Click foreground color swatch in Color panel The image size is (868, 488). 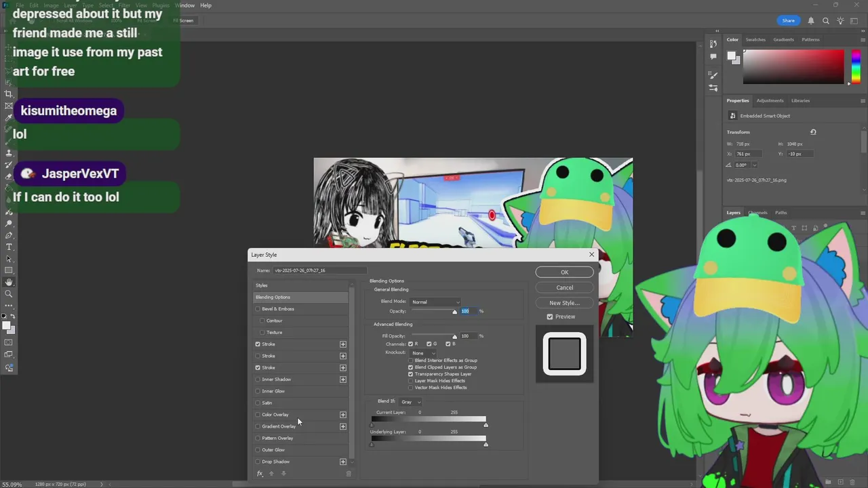click(x=732, y=56)
